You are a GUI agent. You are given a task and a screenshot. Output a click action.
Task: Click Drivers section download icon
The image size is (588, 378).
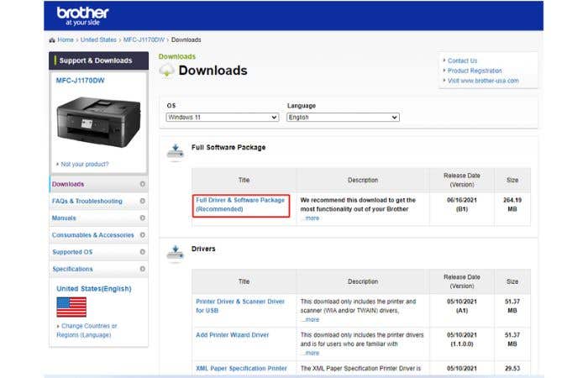[x=175, y=253]
